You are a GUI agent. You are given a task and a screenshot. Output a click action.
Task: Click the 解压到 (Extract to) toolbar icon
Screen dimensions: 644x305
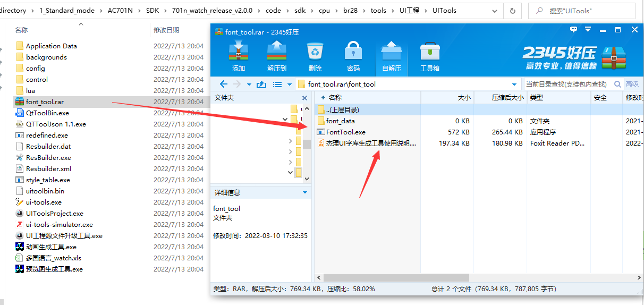coord(277,51)
